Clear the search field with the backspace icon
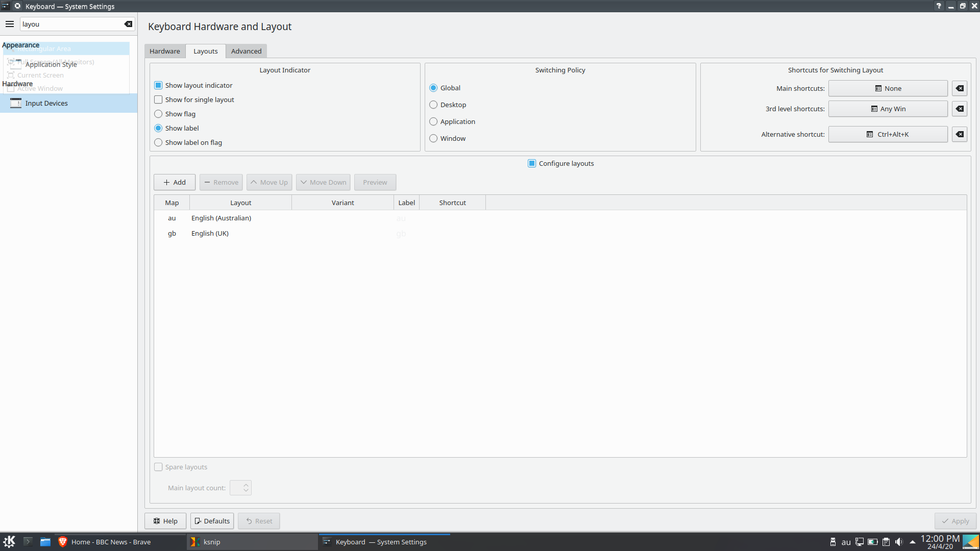The height and width of the screenshot is (551, 980). [129, 24]
